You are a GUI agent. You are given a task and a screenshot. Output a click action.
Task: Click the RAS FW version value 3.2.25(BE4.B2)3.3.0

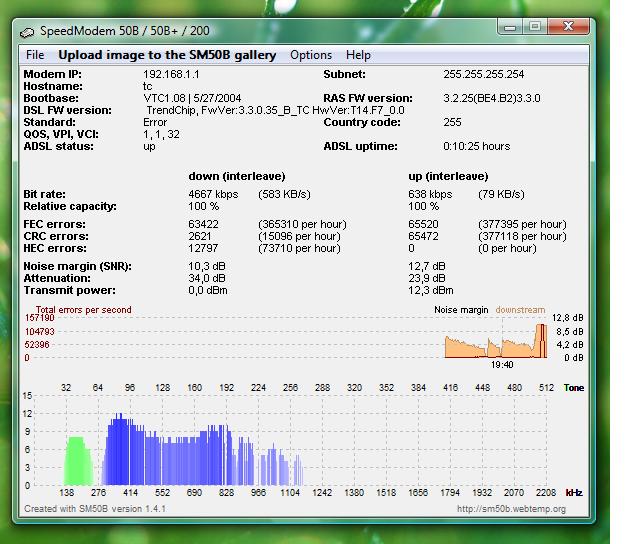(492, 98)
